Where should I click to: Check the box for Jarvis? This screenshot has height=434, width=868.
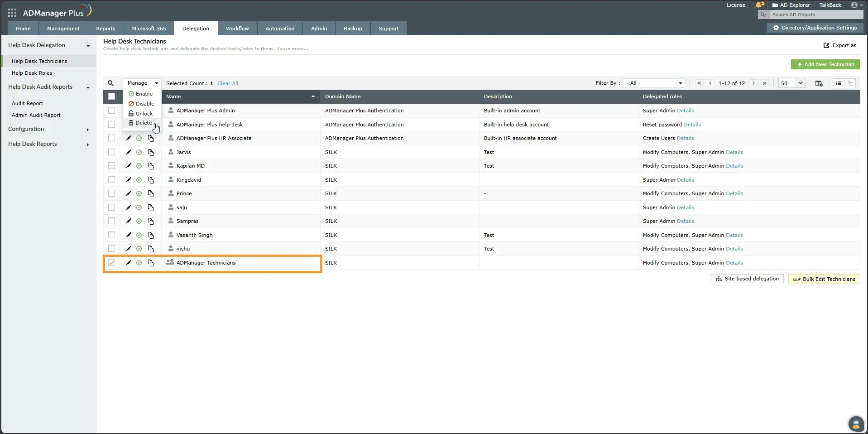point(111,152)
